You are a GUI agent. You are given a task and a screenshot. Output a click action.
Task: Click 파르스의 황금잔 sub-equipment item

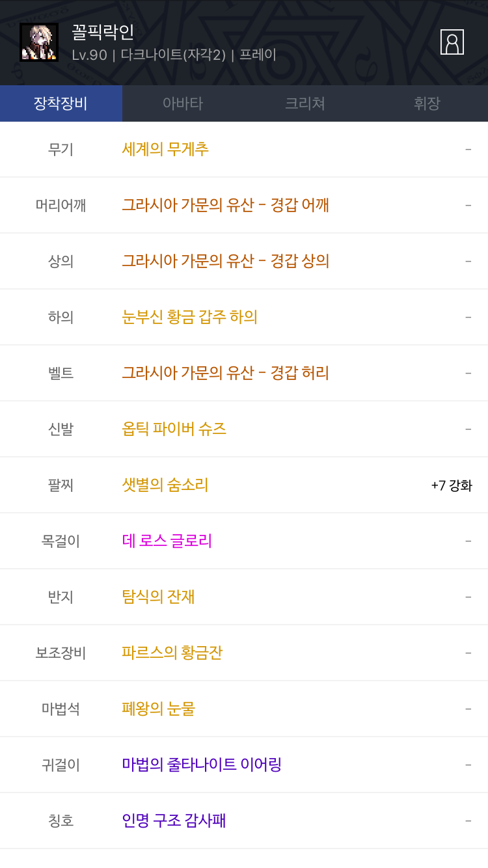[x=172, y=653]
